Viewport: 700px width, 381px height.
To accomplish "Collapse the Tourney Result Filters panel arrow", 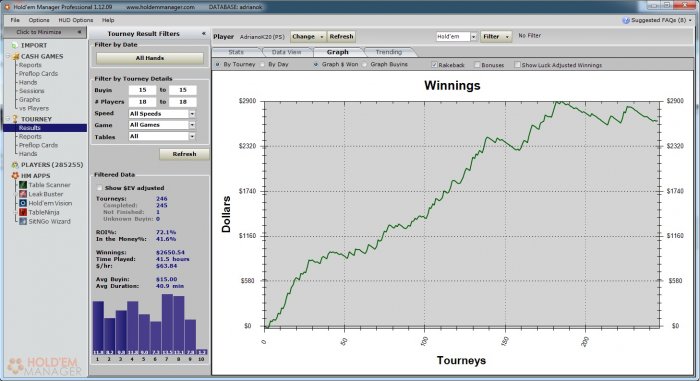I will pos(204,33).
